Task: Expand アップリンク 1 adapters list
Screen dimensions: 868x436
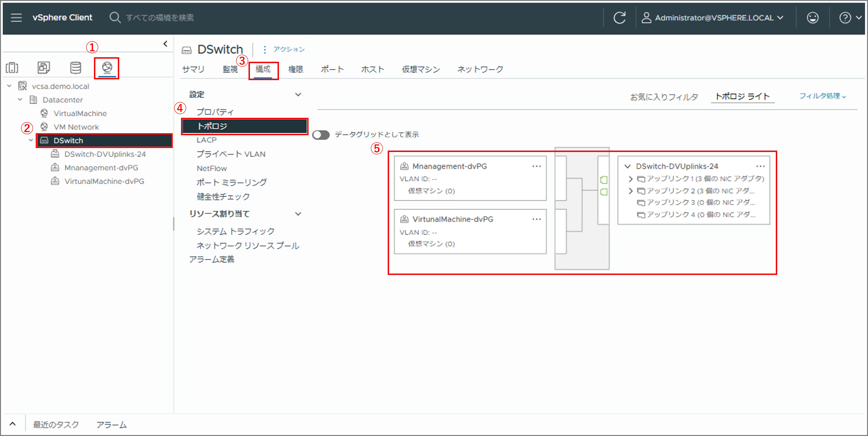Action: [631, 179]
